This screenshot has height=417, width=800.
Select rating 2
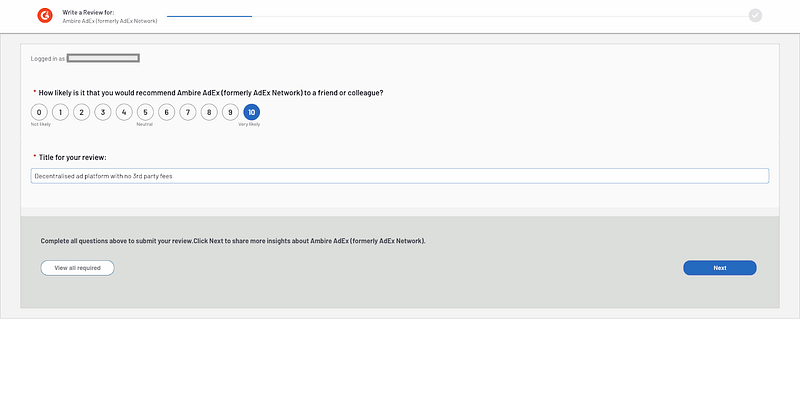[82, 112]
